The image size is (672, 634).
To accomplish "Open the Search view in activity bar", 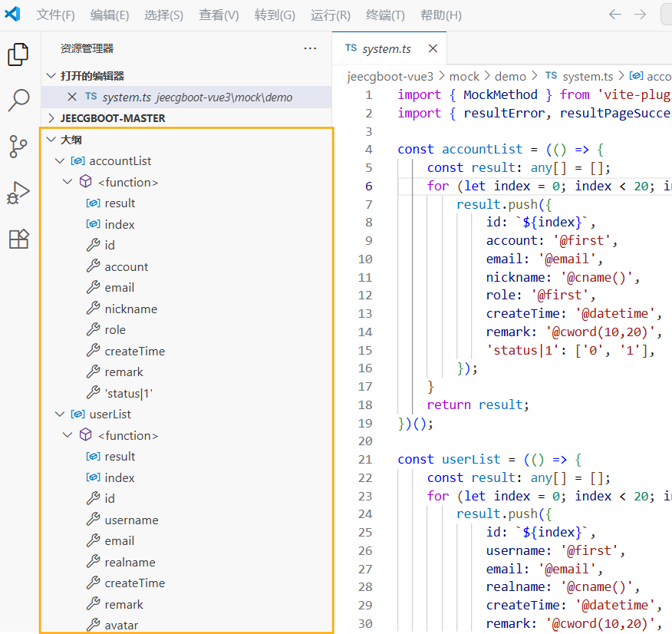I will coord(18,101).
